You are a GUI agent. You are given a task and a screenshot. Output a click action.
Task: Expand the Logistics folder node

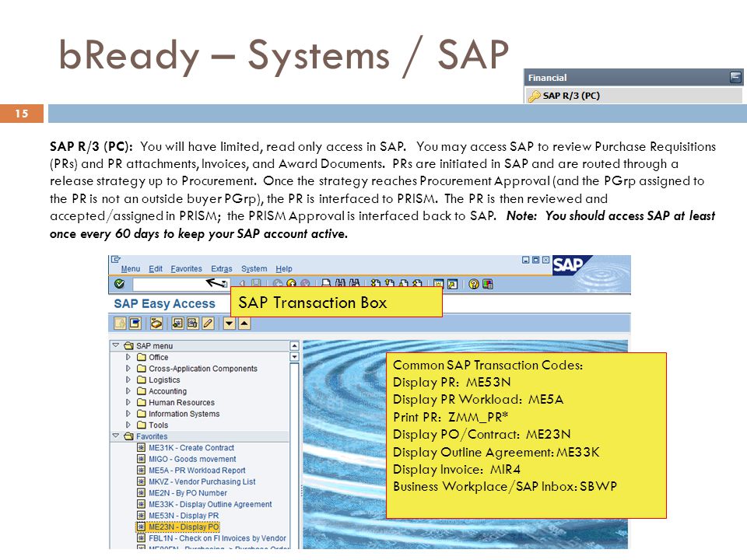click(128, 380)
